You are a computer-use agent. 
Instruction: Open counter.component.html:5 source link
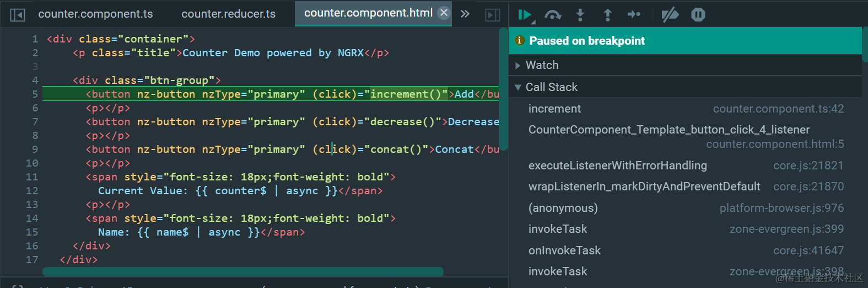click(x=775, y=144)
